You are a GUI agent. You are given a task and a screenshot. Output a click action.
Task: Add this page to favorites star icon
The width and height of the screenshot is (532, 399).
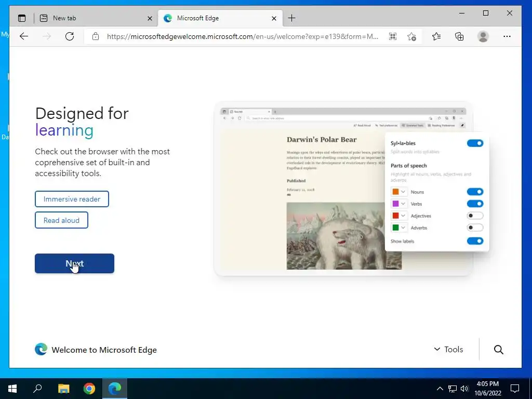point(411,37)
